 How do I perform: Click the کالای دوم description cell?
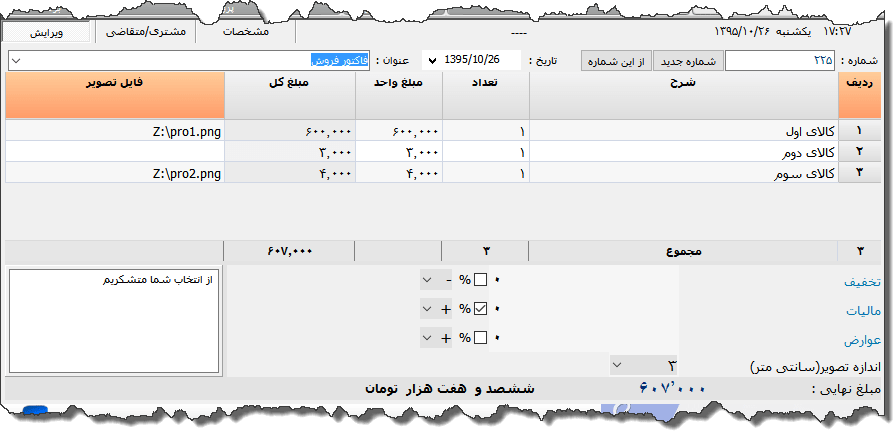click(x=683, y=152)
